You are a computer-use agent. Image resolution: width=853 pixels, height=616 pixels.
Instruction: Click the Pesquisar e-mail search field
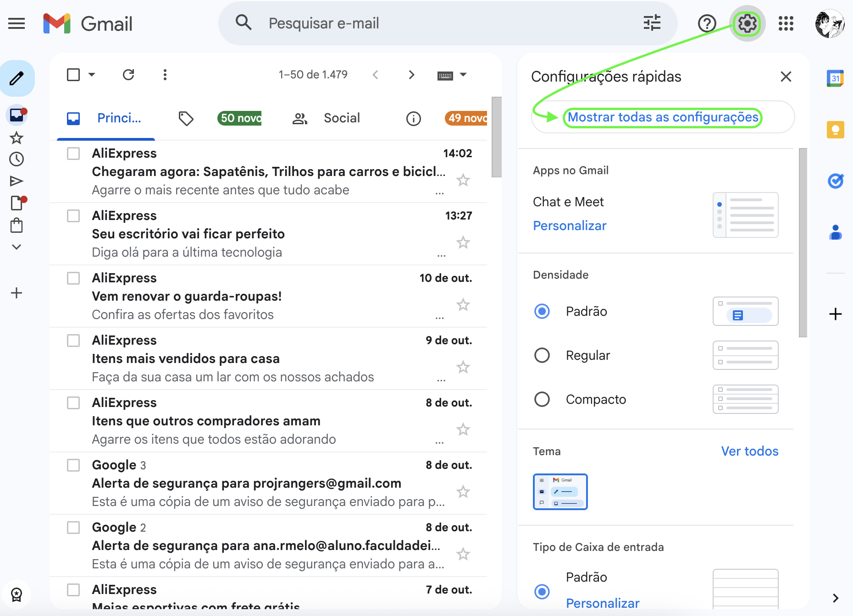[x=448, y=23]
